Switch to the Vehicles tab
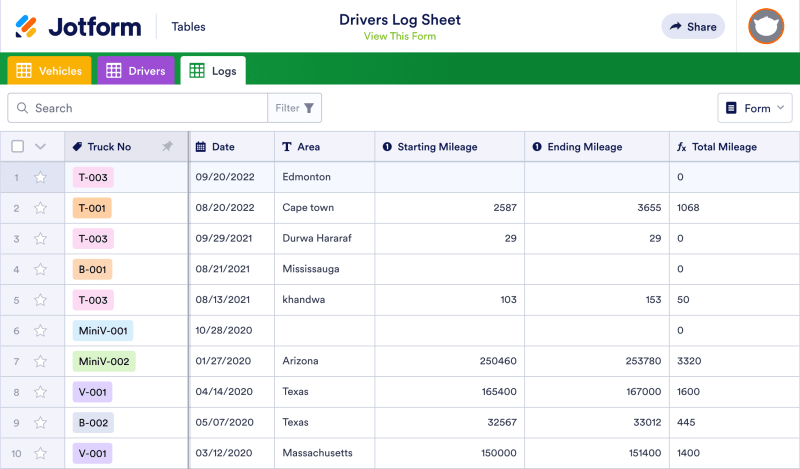The width and height of the screenshot is (800, 469). pyautogui.click(x=49, y=71)
